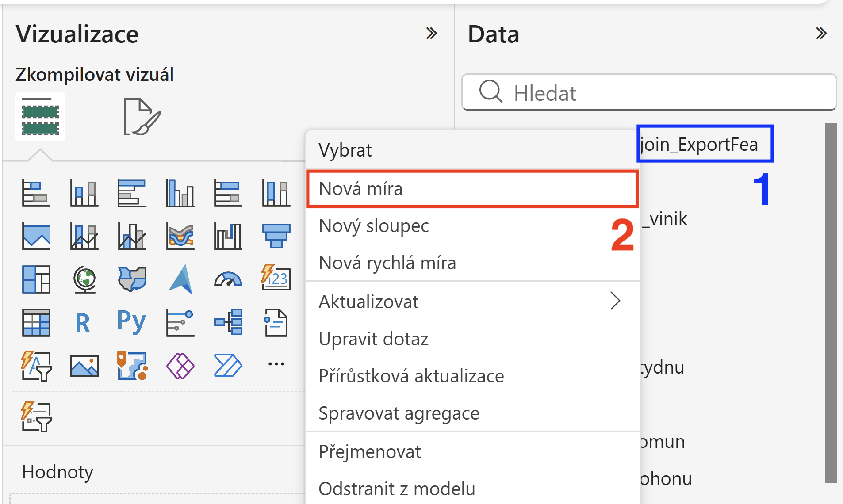Select the filled map visual
Image resolution: width=843 pixels, height=504 pixels.
coord(132,279)
